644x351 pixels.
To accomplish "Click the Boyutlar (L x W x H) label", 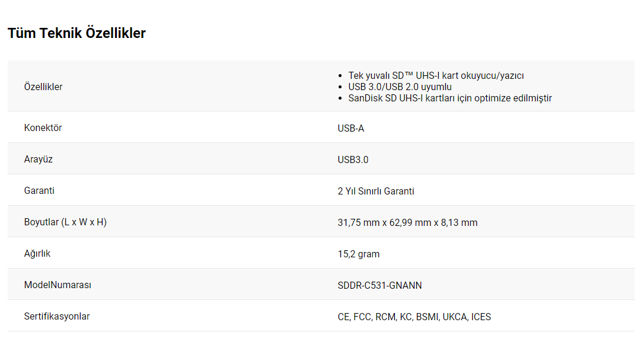I will click(65, 222).
